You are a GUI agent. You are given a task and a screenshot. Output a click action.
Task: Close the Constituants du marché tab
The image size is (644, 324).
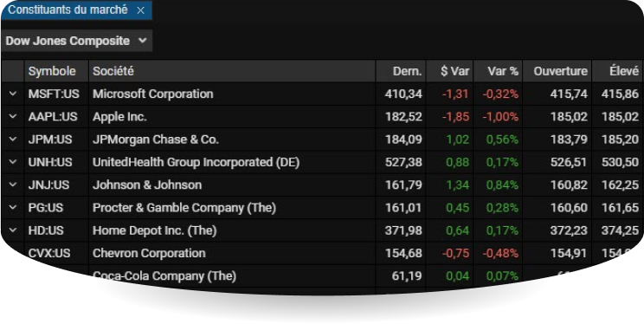(x=140, y=10)
